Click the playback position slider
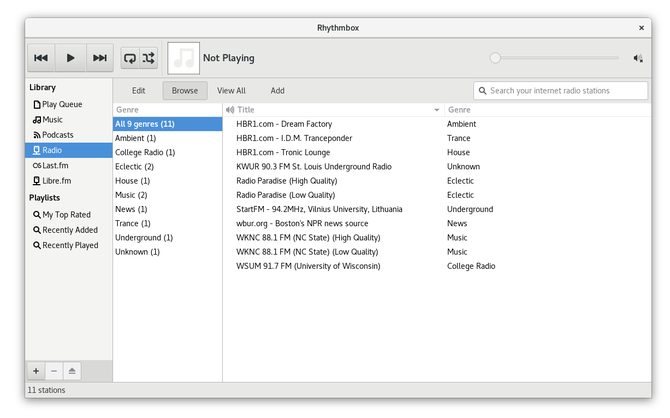 [554, 58]
